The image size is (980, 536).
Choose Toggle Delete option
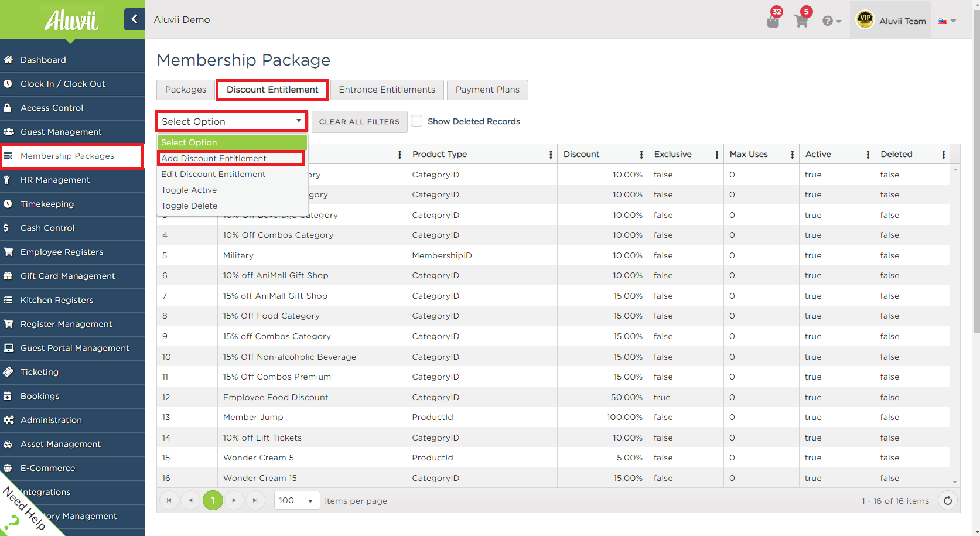click(231, 206)
